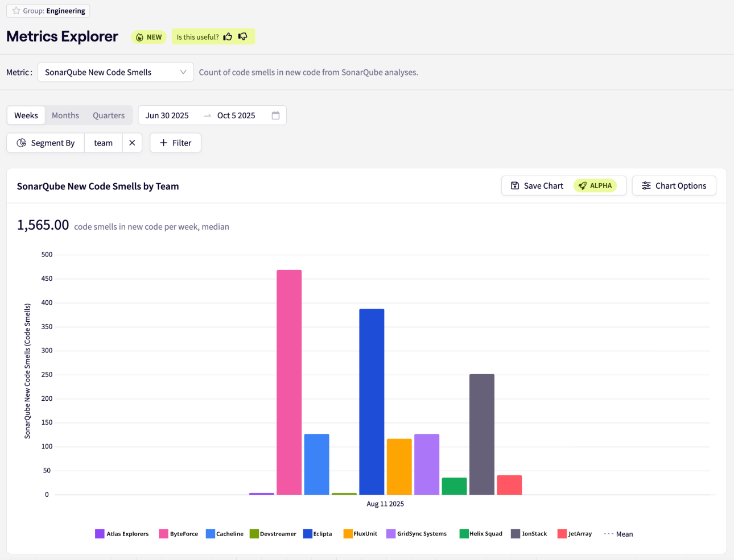Star the Engineering group as favorite
734x560 pixels.
click(16, 11)
